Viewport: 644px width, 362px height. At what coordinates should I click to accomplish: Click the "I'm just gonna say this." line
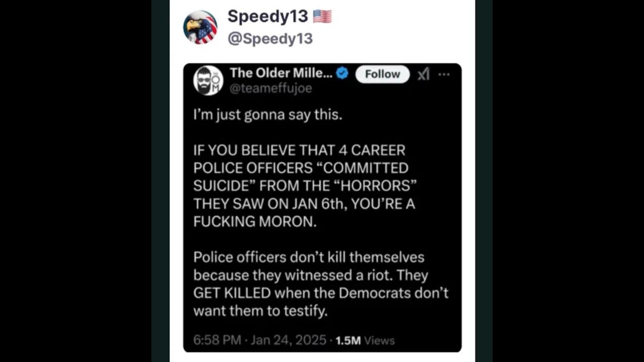[268, 115]
